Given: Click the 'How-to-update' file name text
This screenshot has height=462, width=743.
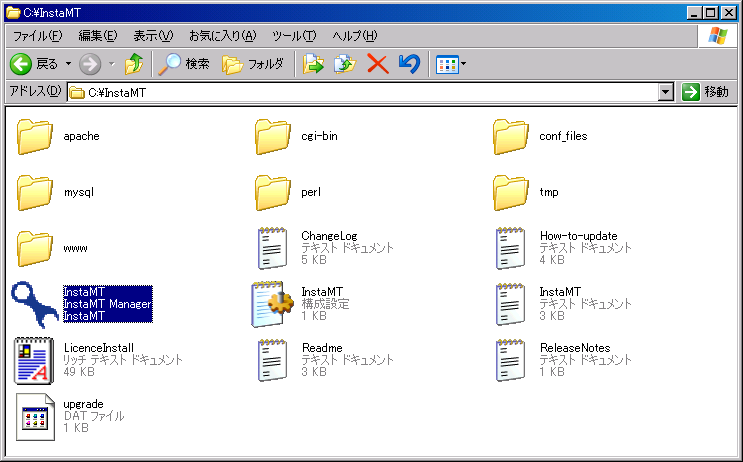Looking at the screenshot, I should tap(579, 236).
